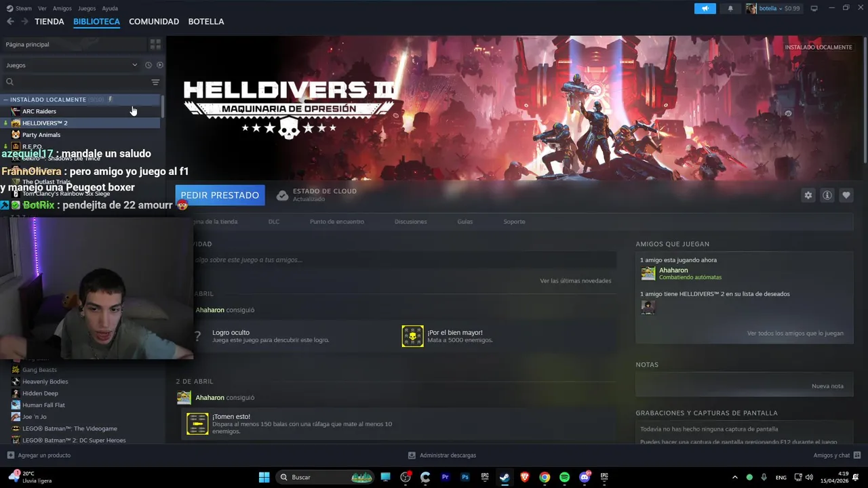Click Agregar un producto
The height and width of the screenshot is (488, 868).
coord(39,455)
